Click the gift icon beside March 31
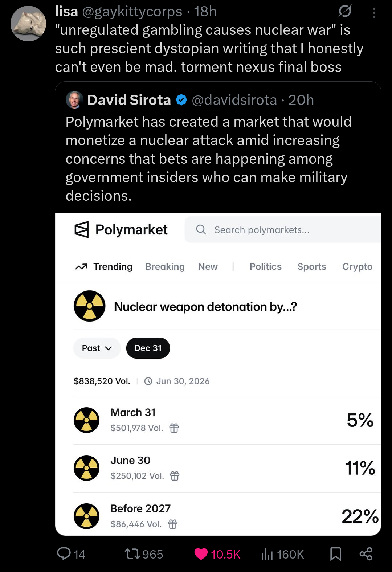Image resolution: width=392 pixels, height=572 pixels. pos(174,428)
